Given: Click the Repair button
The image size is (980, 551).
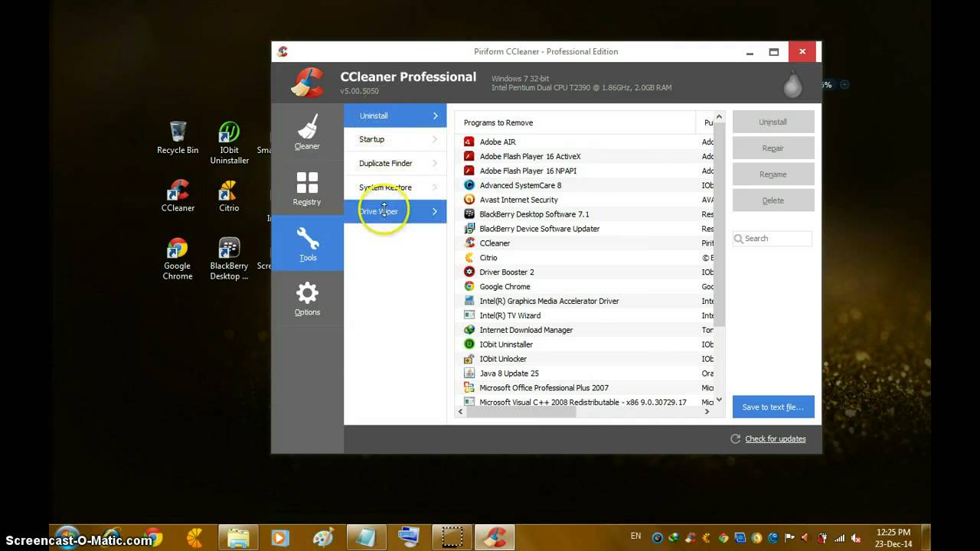Looking at the screenshot, I should (x=773, y=148).
